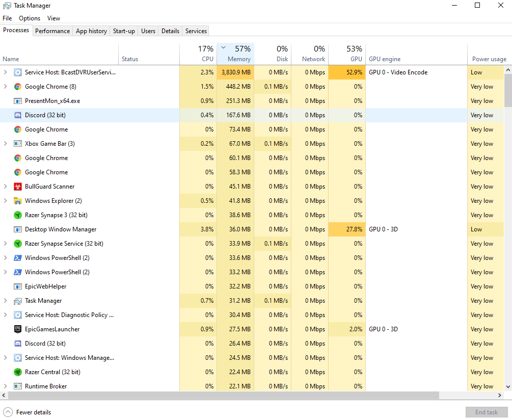512x420 pixels.
Task: Click the Chrome icon in the 73.4 MB row
Action: (18, 129)
